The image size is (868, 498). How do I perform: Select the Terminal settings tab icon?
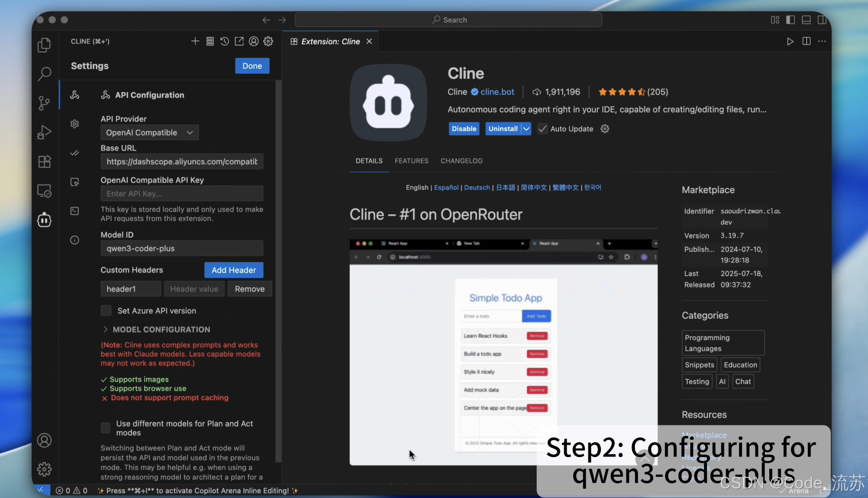point(75,211)
